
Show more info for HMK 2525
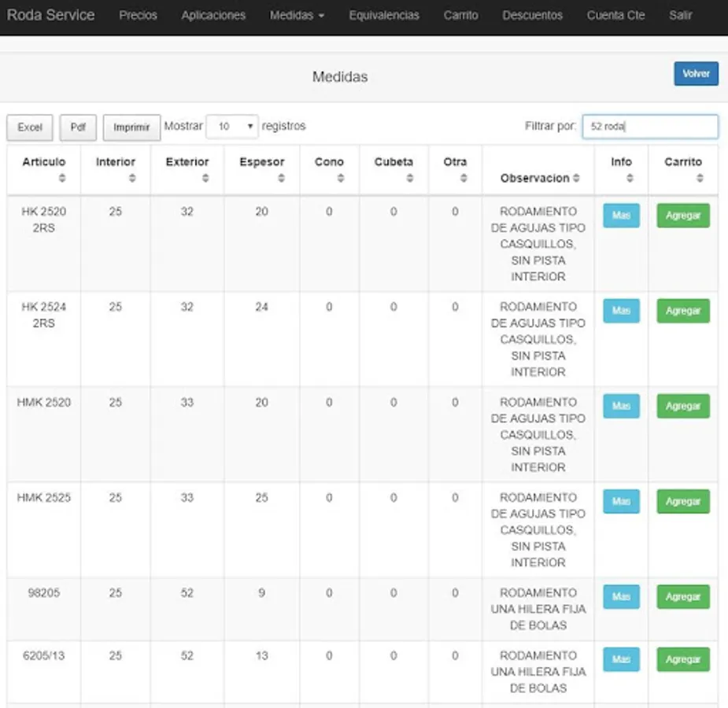click(x=621, y=502)
